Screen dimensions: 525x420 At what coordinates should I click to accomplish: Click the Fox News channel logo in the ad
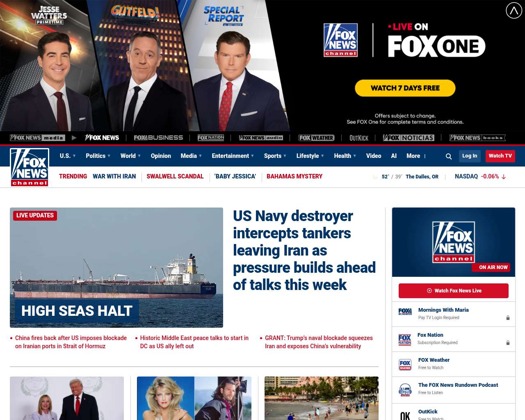pyautogui.click(x=340, y=40)
